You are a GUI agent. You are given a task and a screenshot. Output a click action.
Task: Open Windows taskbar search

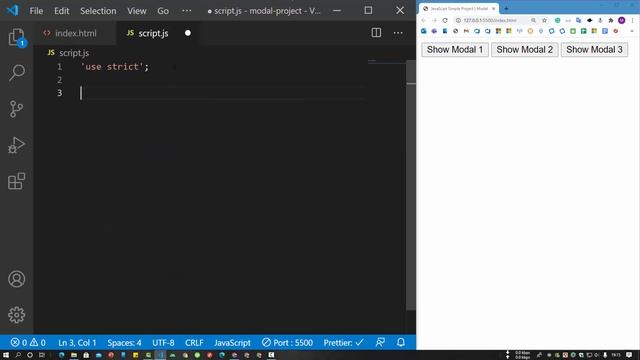click(18, 355)
